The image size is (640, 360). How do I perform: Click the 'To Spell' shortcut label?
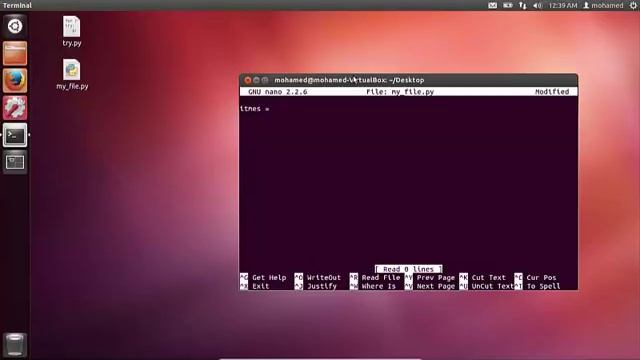(x=543, y=286)
